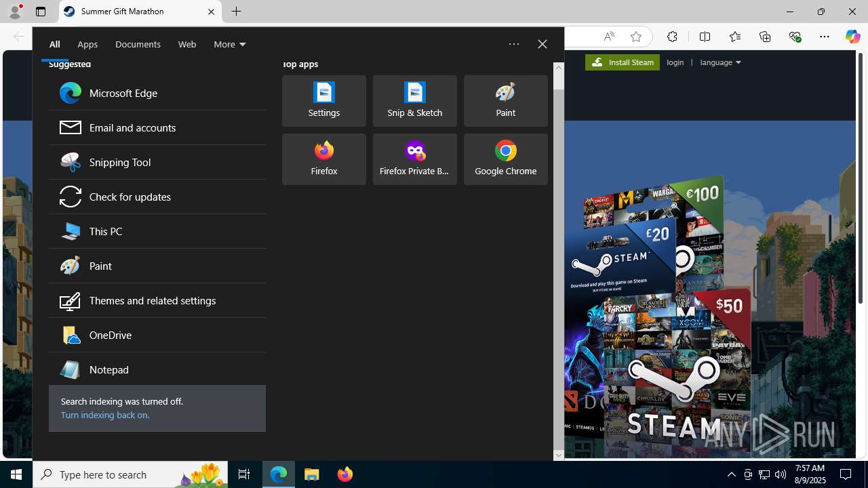Open the Settings top app tile
868x488 pixels.
[324, 101]
